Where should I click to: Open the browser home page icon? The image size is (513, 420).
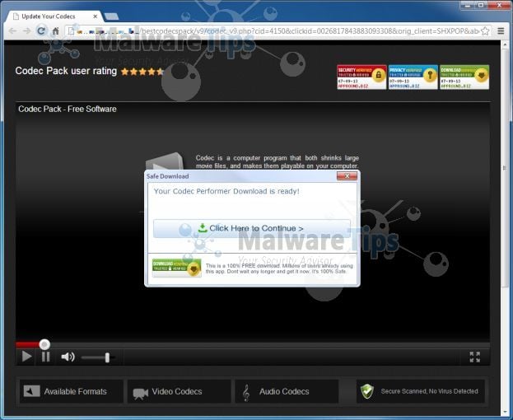[56, 31]
